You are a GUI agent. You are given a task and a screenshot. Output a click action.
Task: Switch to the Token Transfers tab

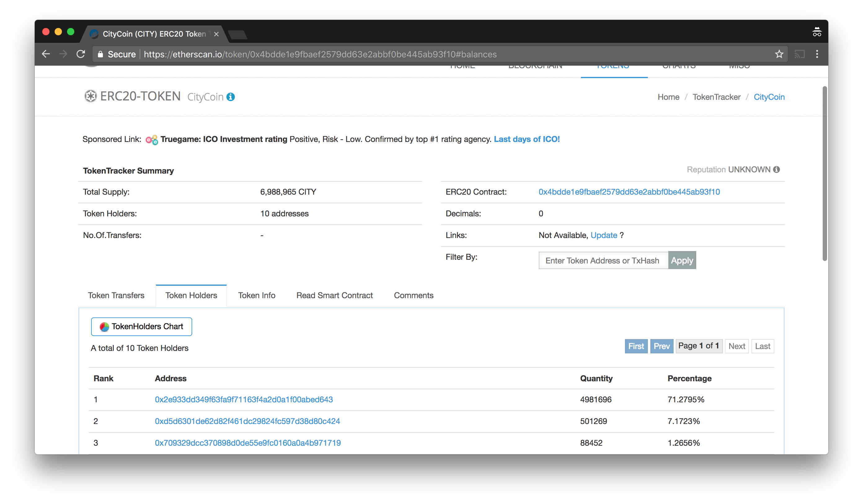point(116,295)
